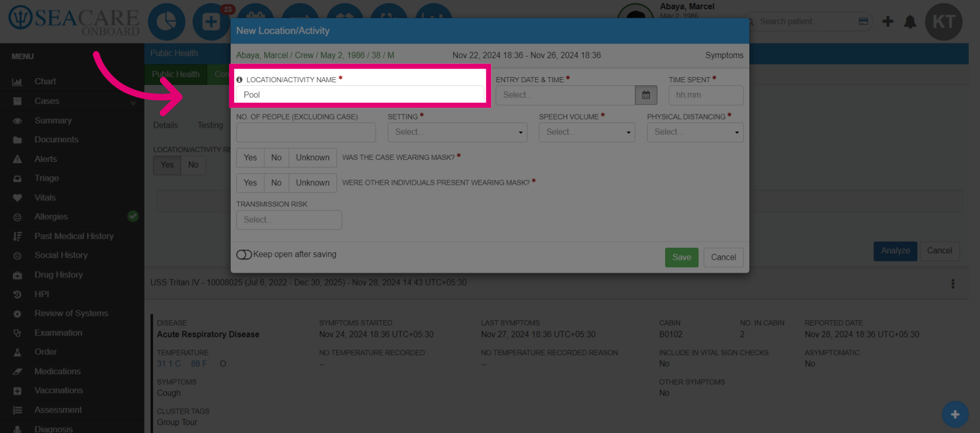Open Diagnosis in the sidebar menu
980x433 pixels.
click(53, 428)
